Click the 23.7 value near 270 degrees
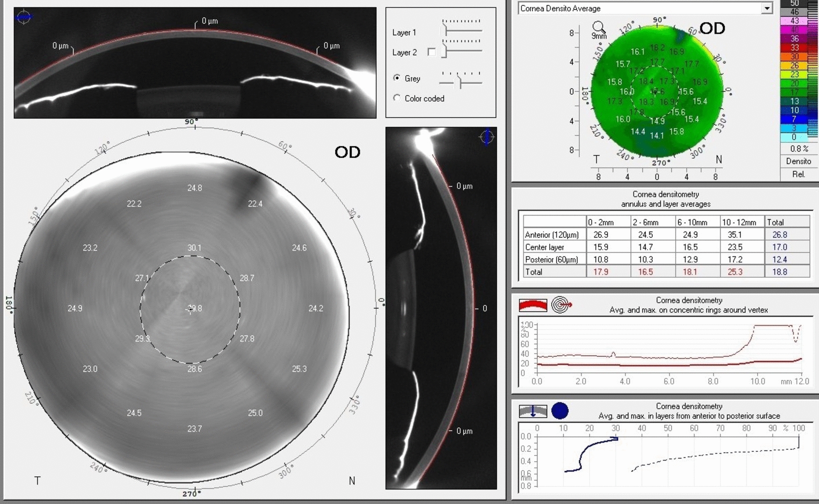 [195, 428]
